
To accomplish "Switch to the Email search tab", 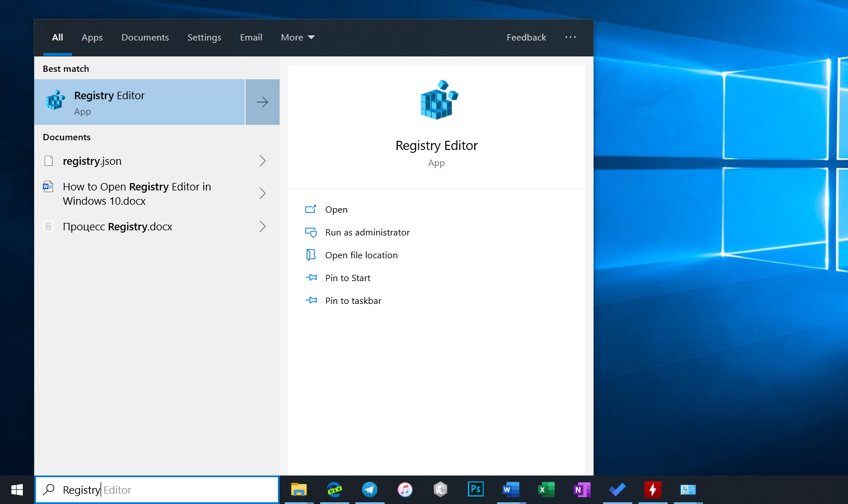I will [251, 37].
